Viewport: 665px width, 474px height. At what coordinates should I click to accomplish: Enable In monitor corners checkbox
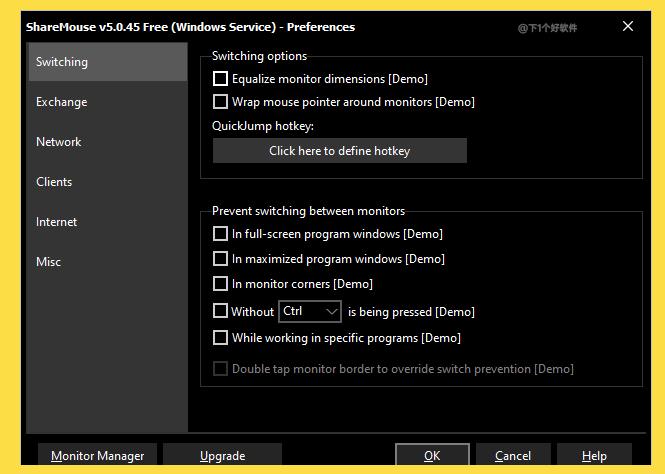point(220,284)
